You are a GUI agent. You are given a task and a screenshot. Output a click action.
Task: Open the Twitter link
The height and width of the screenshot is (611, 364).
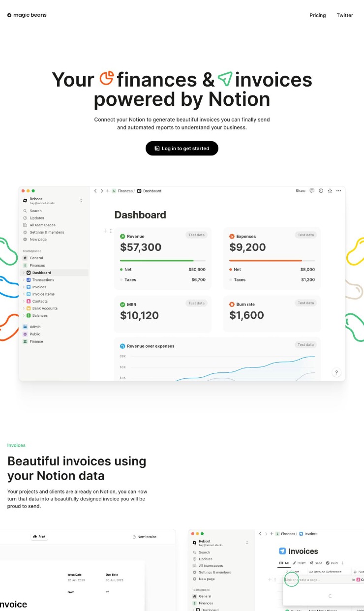[x=345, y=15]
